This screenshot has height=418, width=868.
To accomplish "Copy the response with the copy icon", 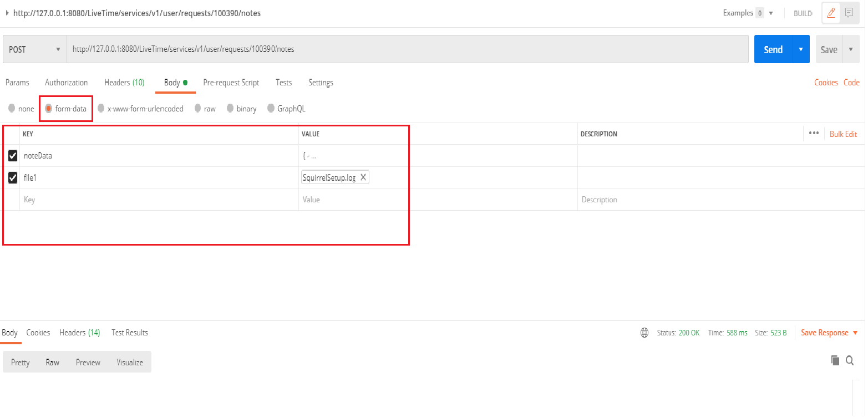I will (835, 360).
